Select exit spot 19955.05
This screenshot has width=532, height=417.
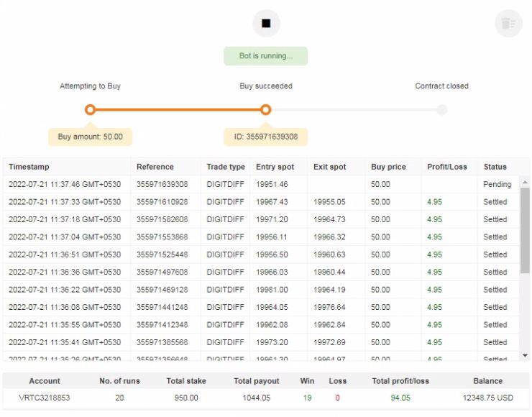[329, 202]
